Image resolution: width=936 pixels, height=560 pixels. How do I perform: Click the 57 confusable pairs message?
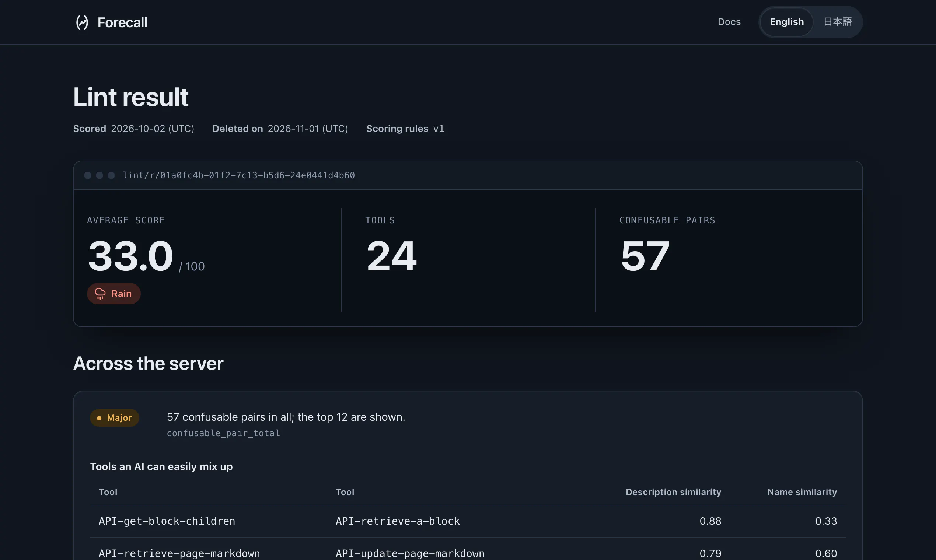pyautogui.click(x=286, y=417)
